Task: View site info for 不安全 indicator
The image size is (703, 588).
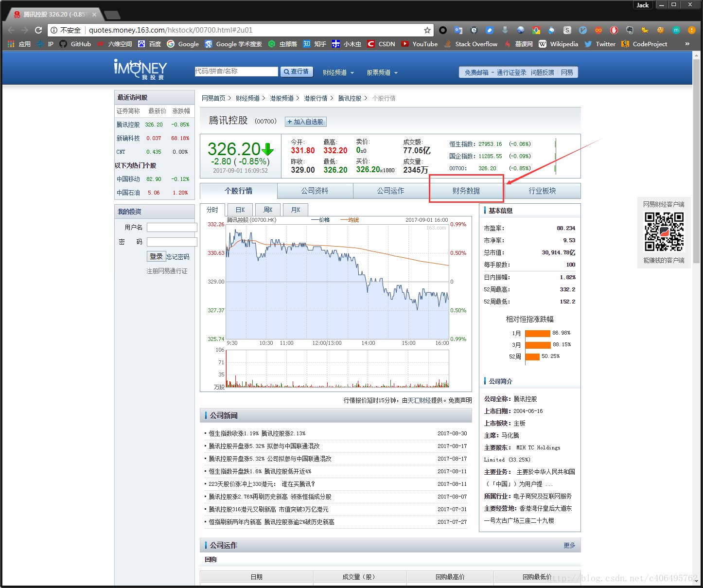Action: tap(66, 30)
